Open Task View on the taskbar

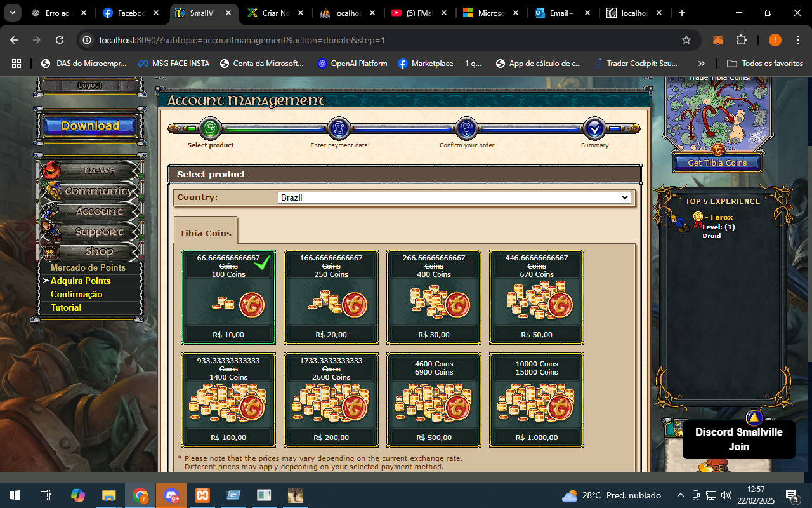[x=46, y=495]
